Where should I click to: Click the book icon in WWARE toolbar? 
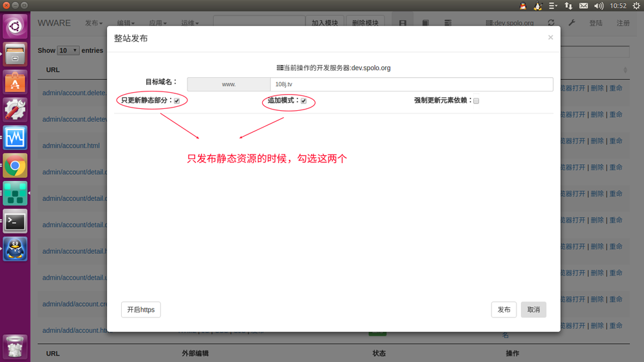(x=426, y=23)
